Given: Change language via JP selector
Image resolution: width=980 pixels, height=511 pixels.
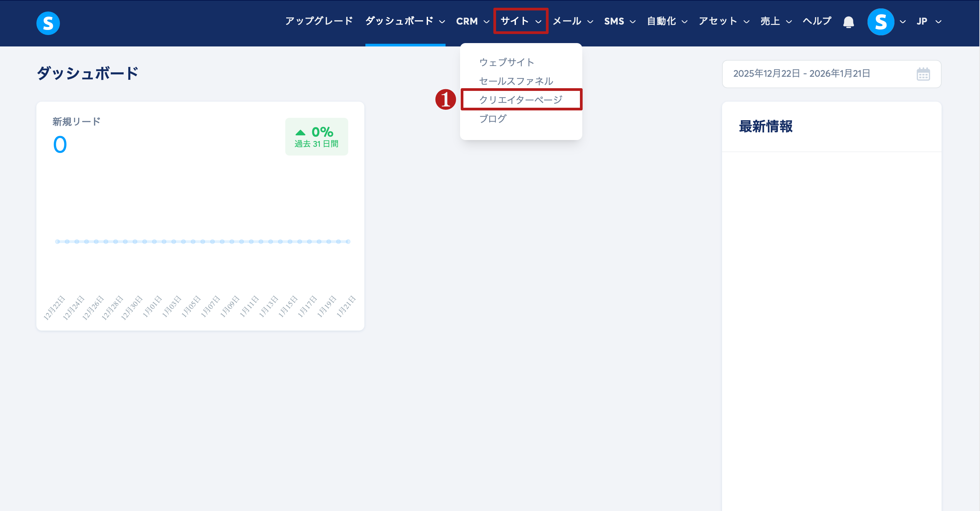Looking at the screenshot, I should click(x=928, y=21).
